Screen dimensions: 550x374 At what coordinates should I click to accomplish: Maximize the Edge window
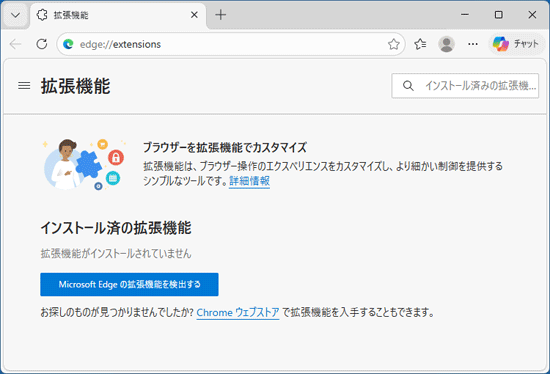[x=498, y=15]
